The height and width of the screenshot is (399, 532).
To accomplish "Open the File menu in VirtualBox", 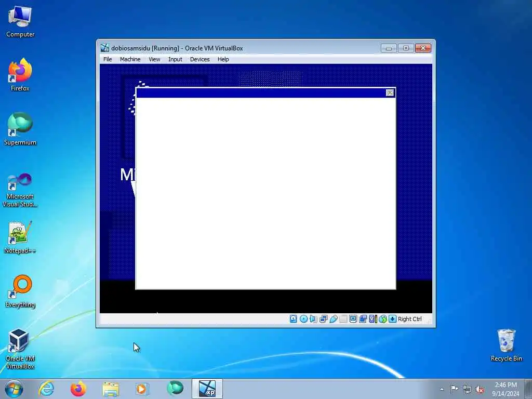I will coord(108,59).
